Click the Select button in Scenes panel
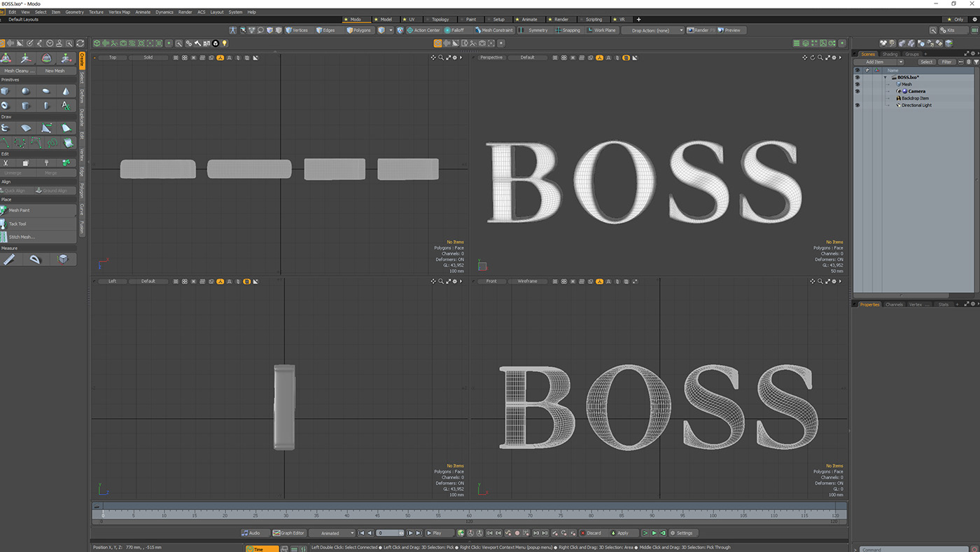Screen dimensions: 980x552 [x=926, y=62]
